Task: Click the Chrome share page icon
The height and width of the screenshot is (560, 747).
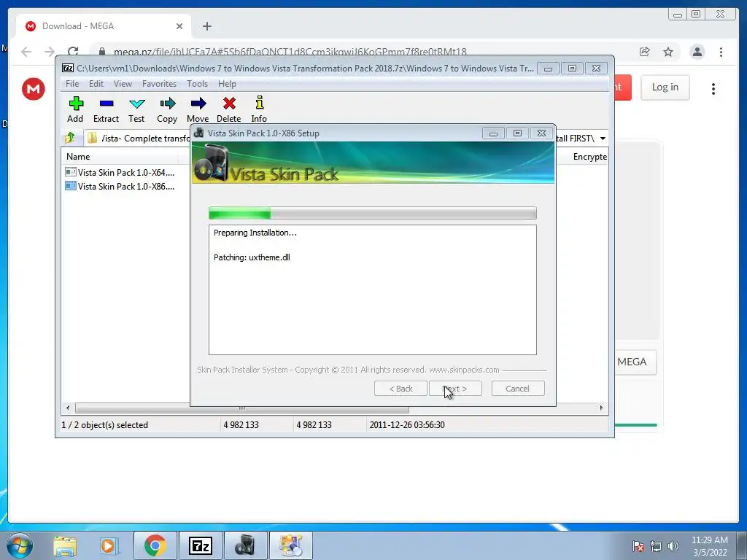Action: [x=645, y=52]
